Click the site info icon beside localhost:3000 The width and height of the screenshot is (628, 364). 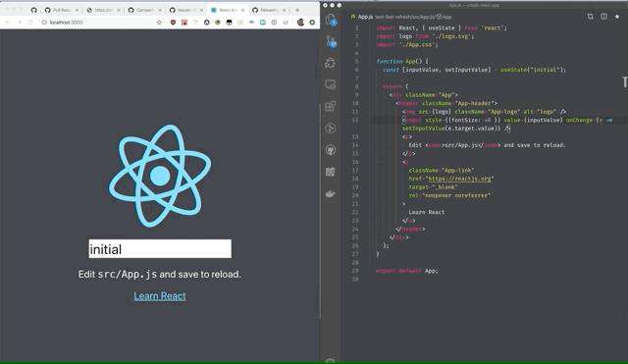(44, 23)
